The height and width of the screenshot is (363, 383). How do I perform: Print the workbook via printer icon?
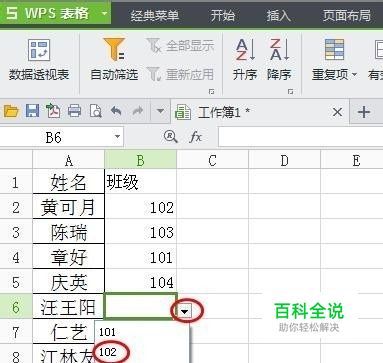click(74, 111)
